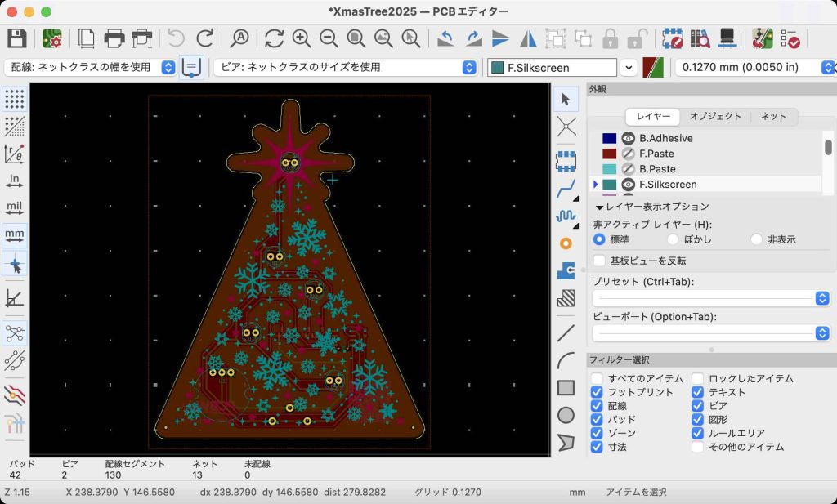Click the Save icon in the toolbar
This screenshot has width=837, height=504.
point(17,38)
